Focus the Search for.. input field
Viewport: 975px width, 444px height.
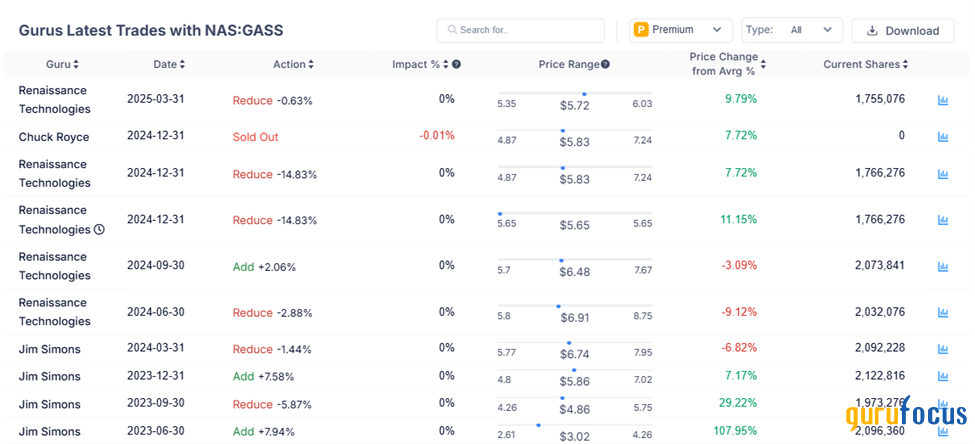click(x=520, y=30)
